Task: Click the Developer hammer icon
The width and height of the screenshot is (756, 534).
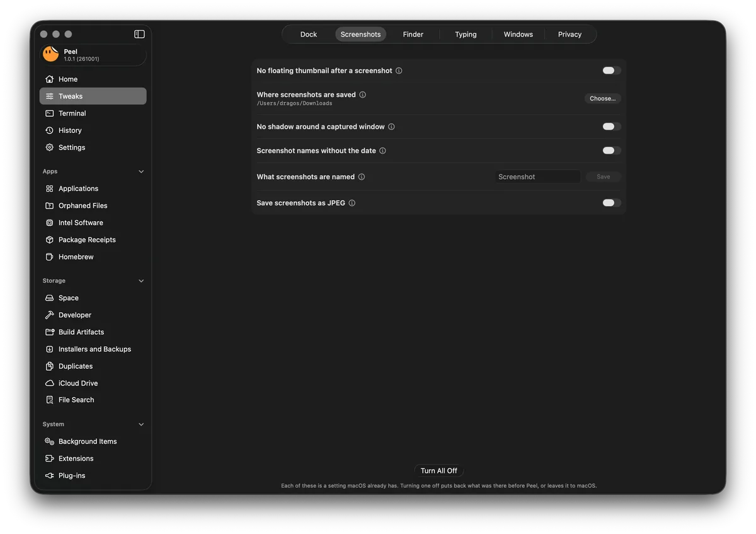Action: tap(50, 315)
